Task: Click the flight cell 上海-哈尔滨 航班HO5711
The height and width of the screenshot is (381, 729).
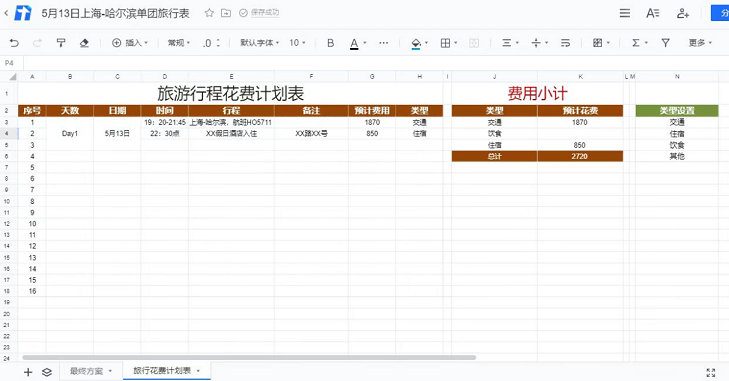Action: pos(231,122)
